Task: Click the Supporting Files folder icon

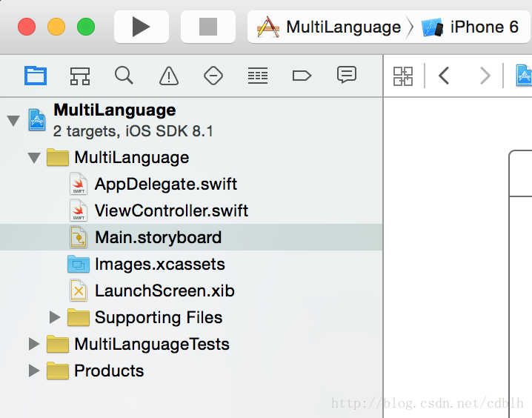Action: tap(79, 317)
